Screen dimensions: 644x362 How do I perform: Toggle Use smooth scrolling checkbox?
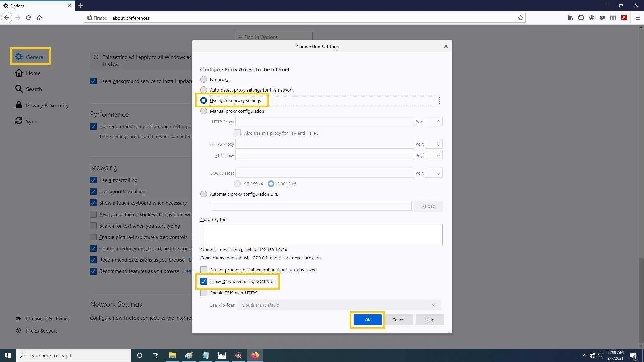coord(93,191)
